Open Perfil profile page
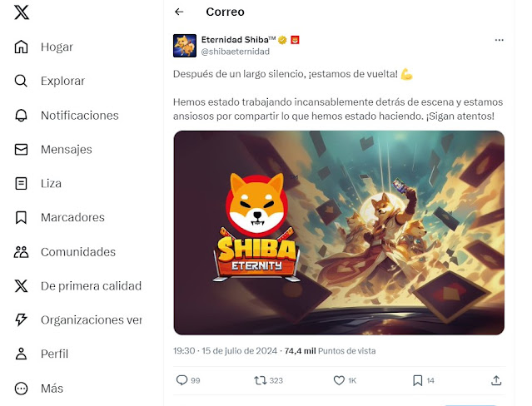532x406 pixels. coord(41,354)
